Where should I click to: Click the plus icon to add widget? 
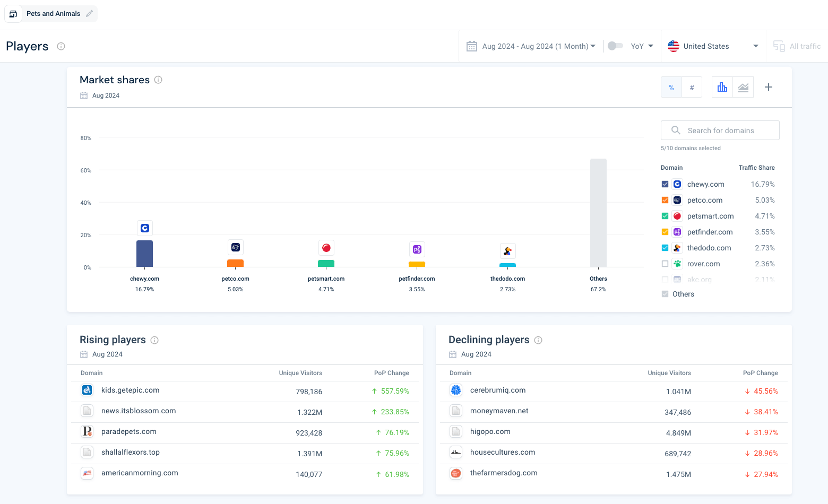click(769, 87)
